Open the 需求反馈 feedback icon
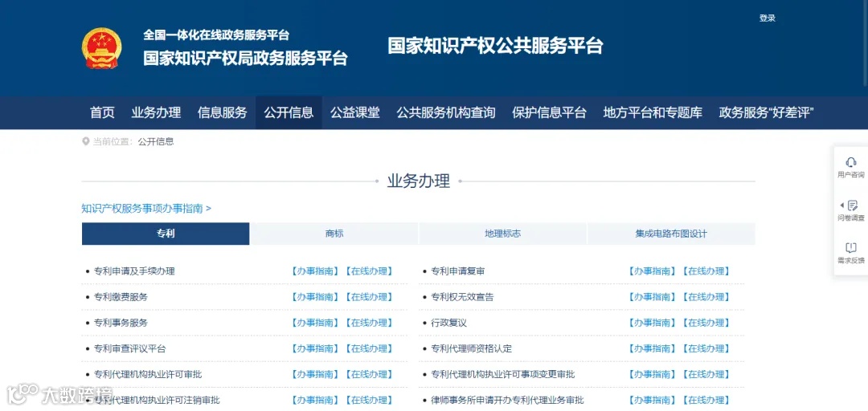The image size is (868, 411). (x=851, y=248)
